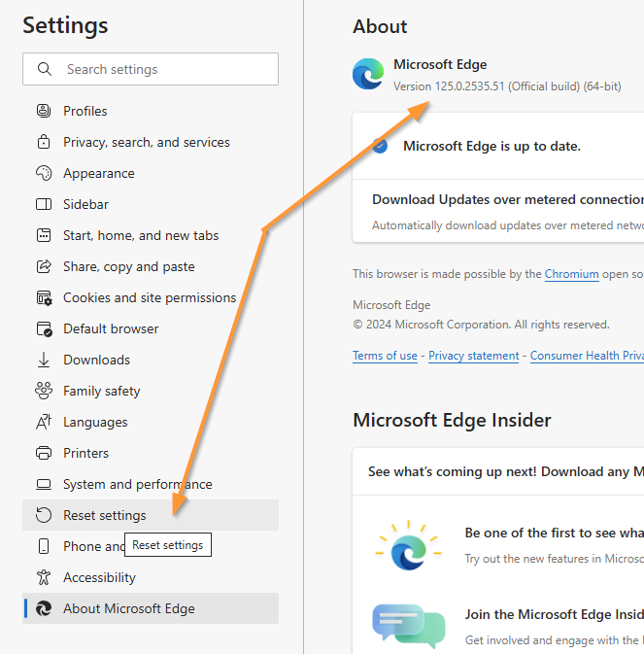The width and height of the screenshot is (644, 654).
Task: Click 'Download Updates over metered' heading
Action: coord(508,199)
